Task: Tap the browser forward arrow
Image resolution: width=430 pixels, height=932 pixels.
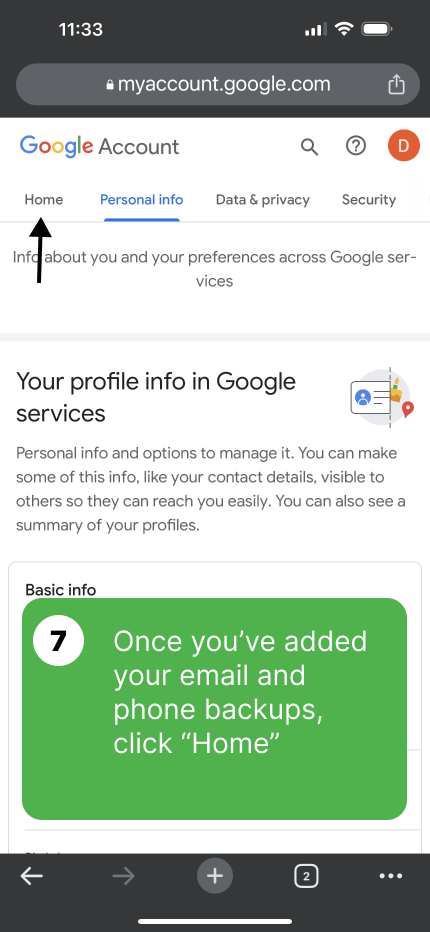Action: tap(123, 876)
